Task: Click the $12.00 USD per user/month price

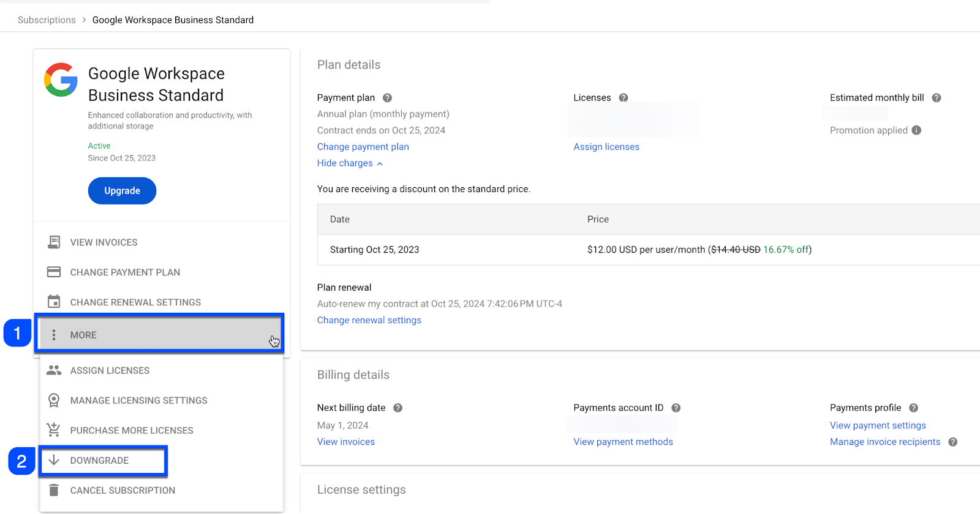Action: [x=646, y=250]
